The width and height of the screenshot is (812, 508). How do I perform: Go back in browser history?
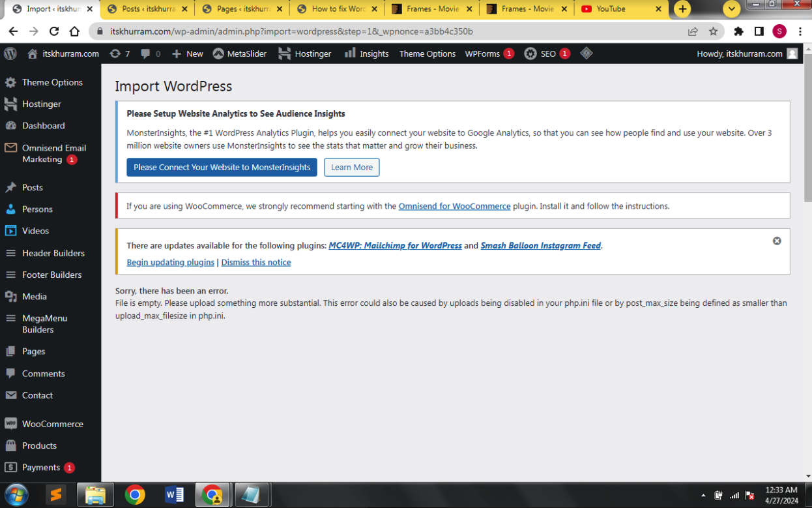click(13, 31)
